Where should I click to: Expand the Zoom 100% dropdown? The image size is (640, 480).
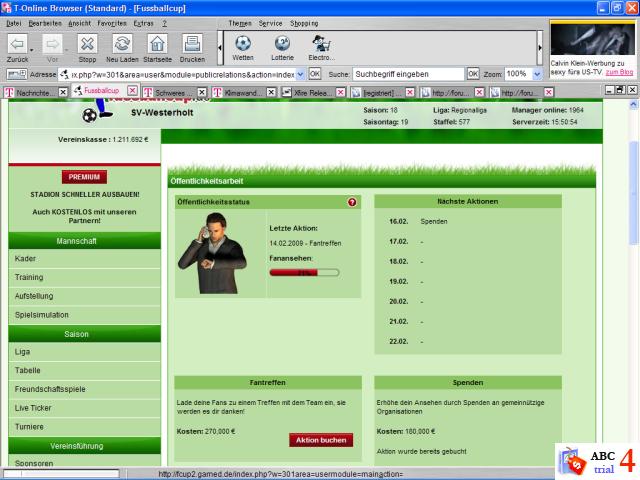pos(536,74)
